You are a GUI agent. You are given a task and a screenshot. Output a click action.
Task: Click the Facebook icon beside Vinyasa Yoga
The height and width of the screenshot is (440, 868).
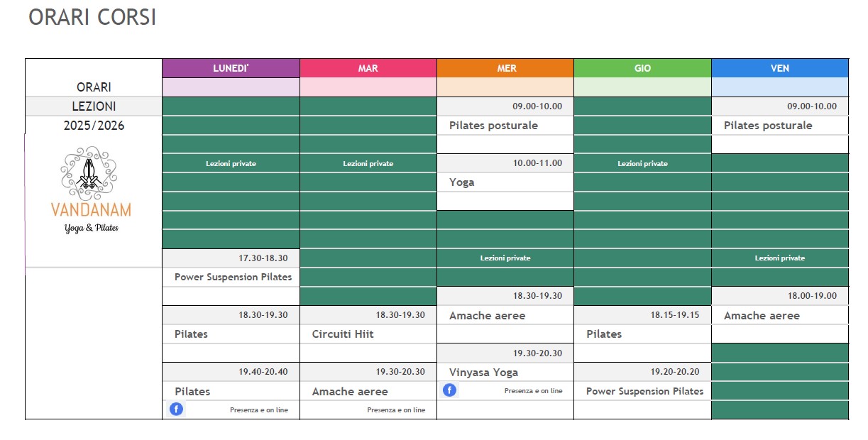(x=449, y=390)
